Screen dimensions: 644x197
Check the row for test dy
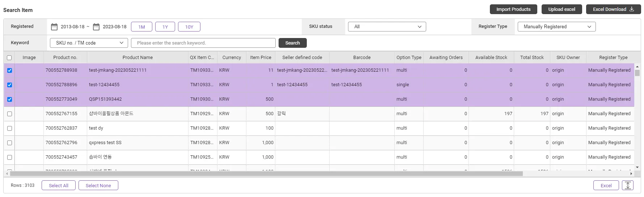9,128
